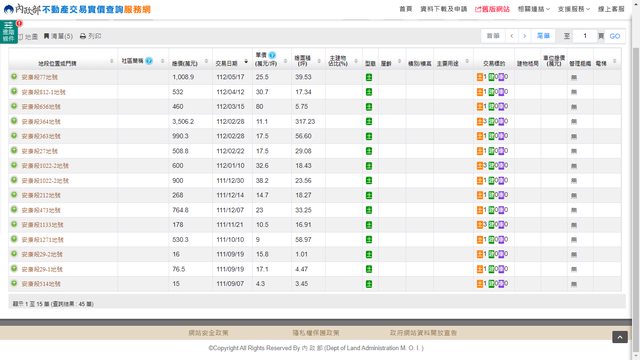This screenshot has width=640, height=360.
Task: Click the help icon beside 社區簡稱
Action: (x=149, y=61)
